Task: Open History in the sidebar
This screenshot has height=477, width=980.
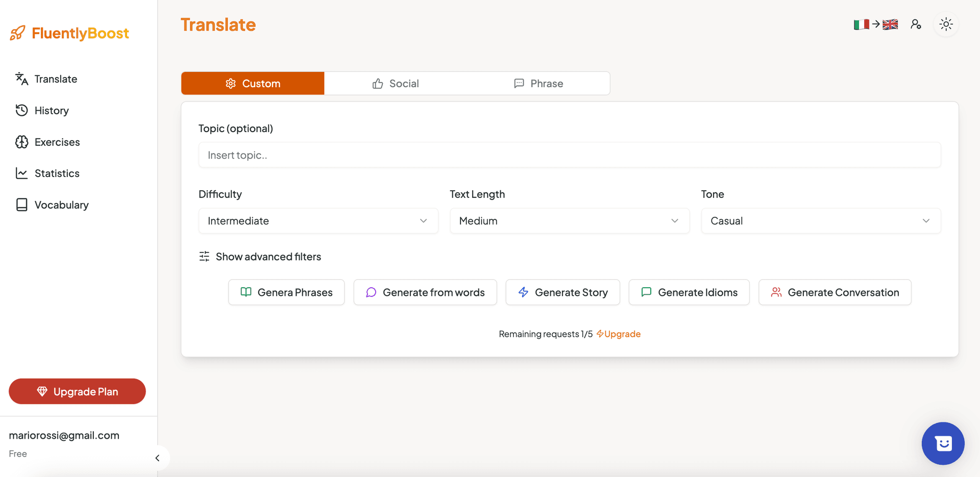Action: coord(42,111)
